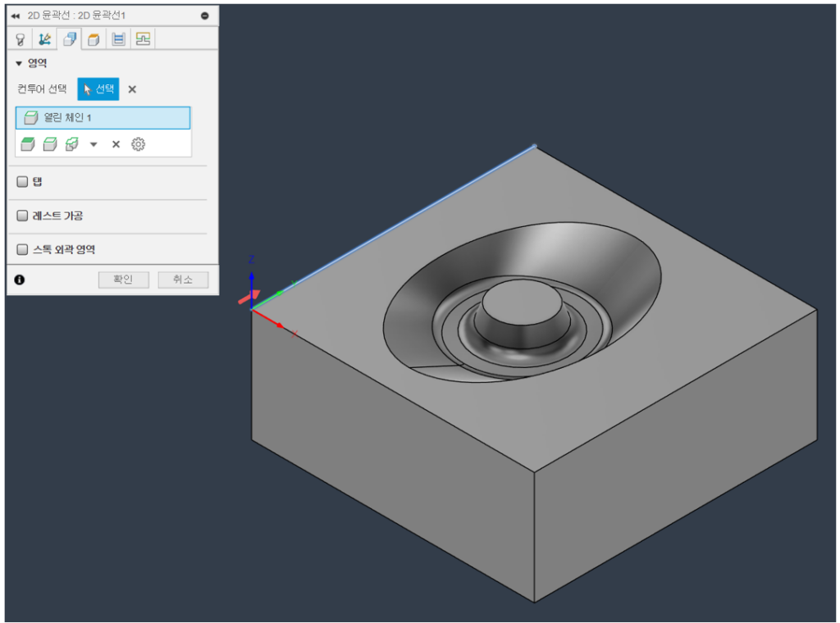Screen dimensions: 840x623
Task: Click the second open chain icon
Action: [50, 144]
